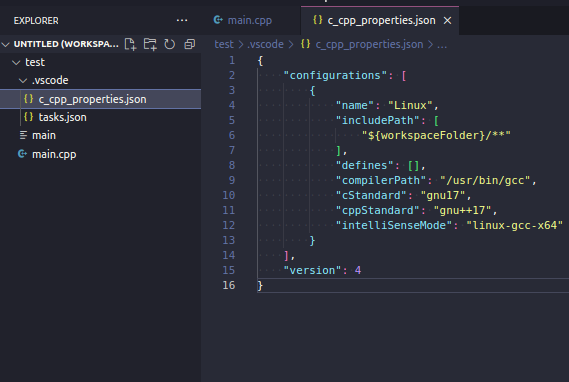Image resolution: width=569 pixels, height=382 pixels.
Task: Click the "Linux" name value
Action: tap(410, 106)
